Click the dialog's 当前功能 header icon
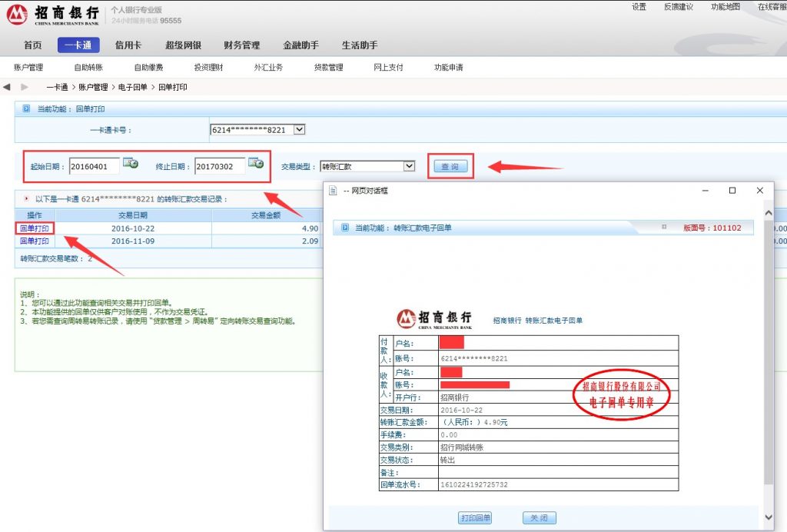The height and width of the screenshot is (532, 787). click(345, 228)
